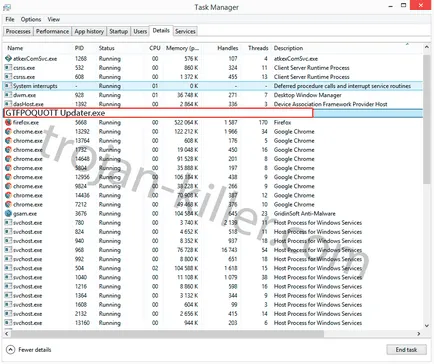Click the vertical scrollbar thumb
The width and height of the screenshot is (434, 364).
pyautogui.click(x=427, y=118)
